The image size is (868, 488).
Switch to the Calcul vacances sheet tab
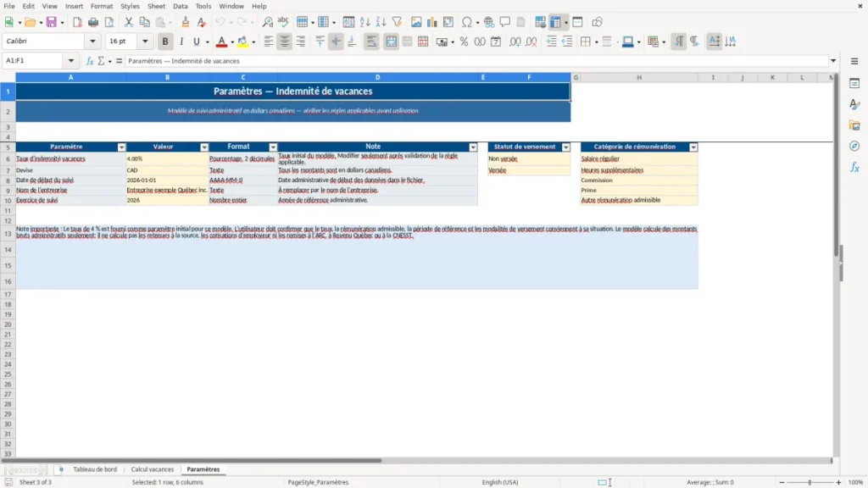[x=153, y=469]
